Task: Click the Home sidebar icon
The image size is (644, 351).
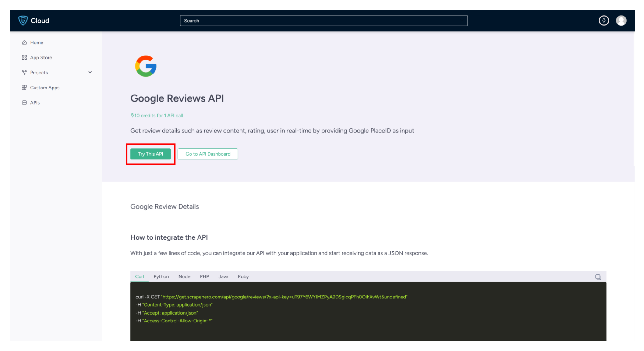Action: pos(24,42)
